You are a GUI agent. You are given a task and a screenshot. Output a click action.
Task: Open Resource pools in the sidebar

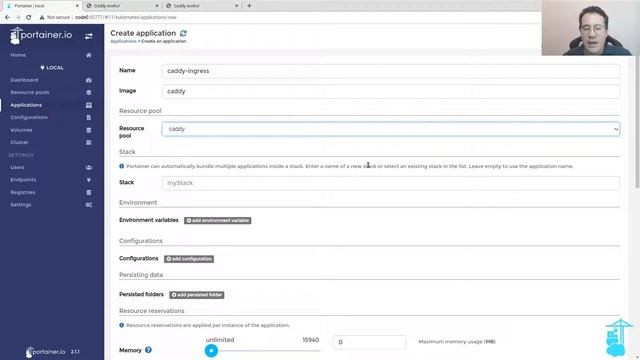[x=30, y=93]
